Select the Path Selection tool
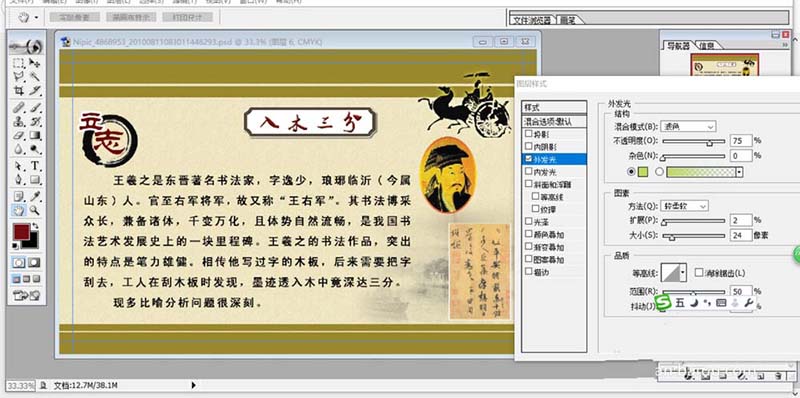This screenshot has width=800, height=398. (x=19, y=166)
